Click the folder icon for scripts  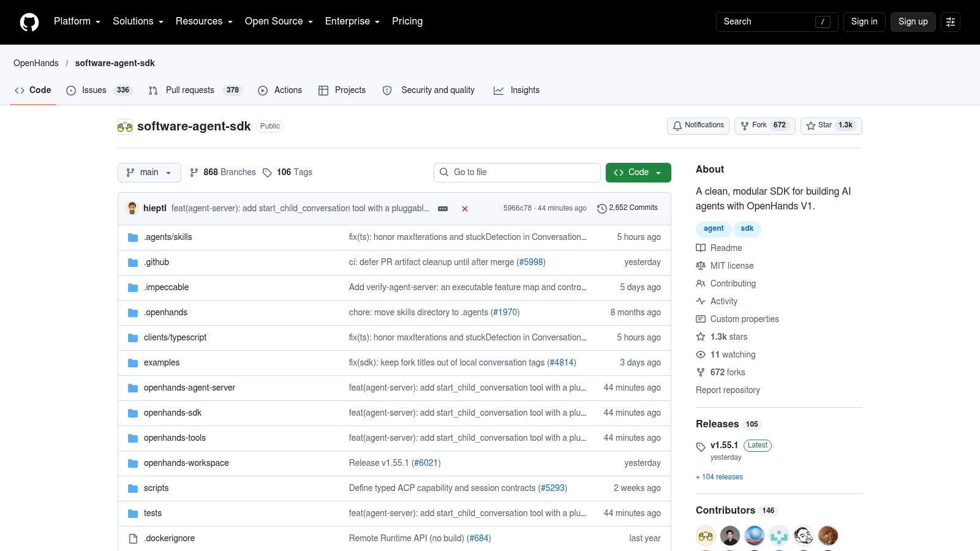pyautogui.click(x=133, y=489)
